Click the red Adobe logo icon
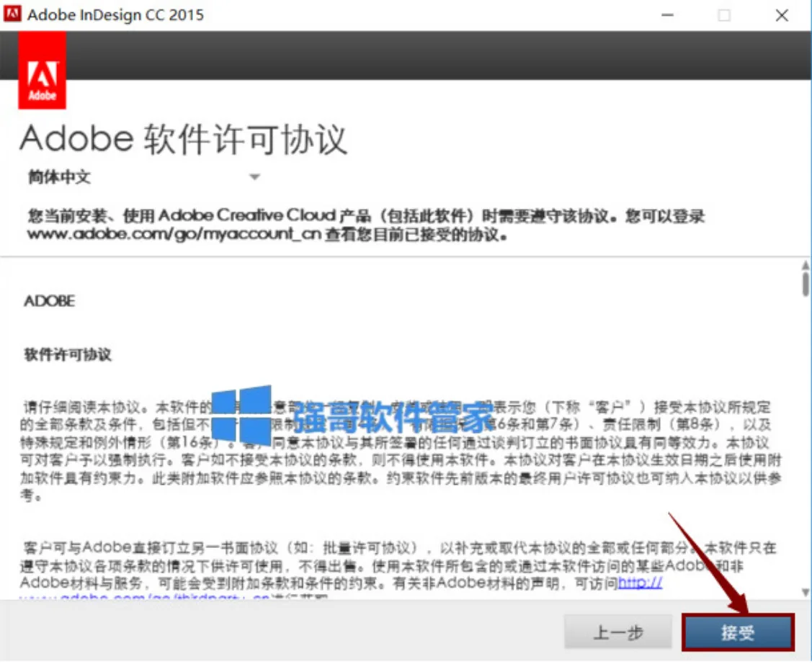This screenshot has height=664, width=812. [42, 71]
